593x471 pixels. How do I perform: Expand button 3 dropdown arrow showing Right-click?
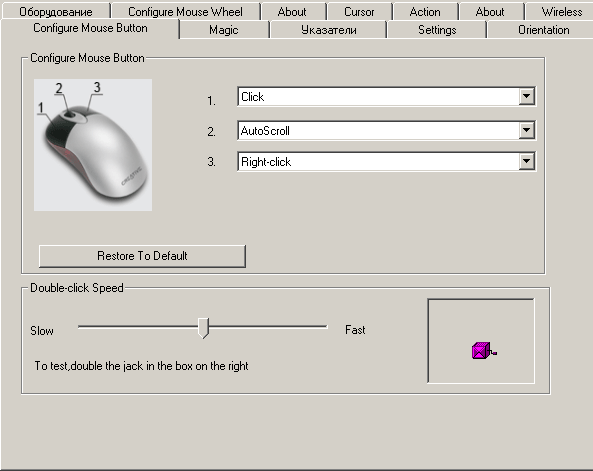pyautogui.click(x=526, y=162)
